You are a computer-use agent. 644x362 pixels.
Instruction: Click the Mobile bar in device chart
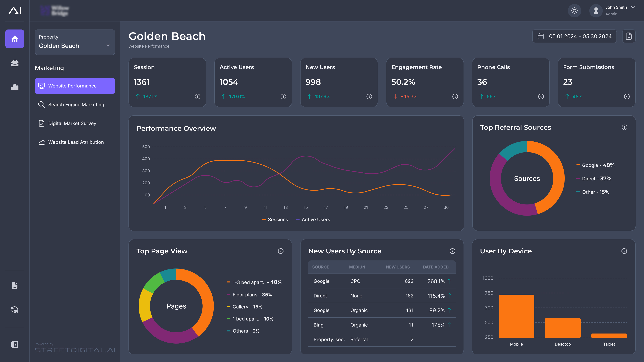click(x=516, y=316)
